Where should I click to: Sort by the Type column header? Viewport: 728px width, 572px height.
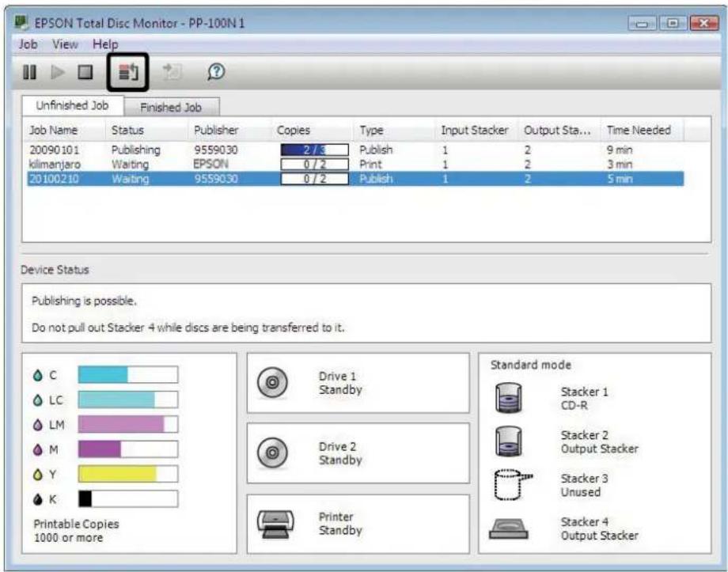[x=395, y=130]
